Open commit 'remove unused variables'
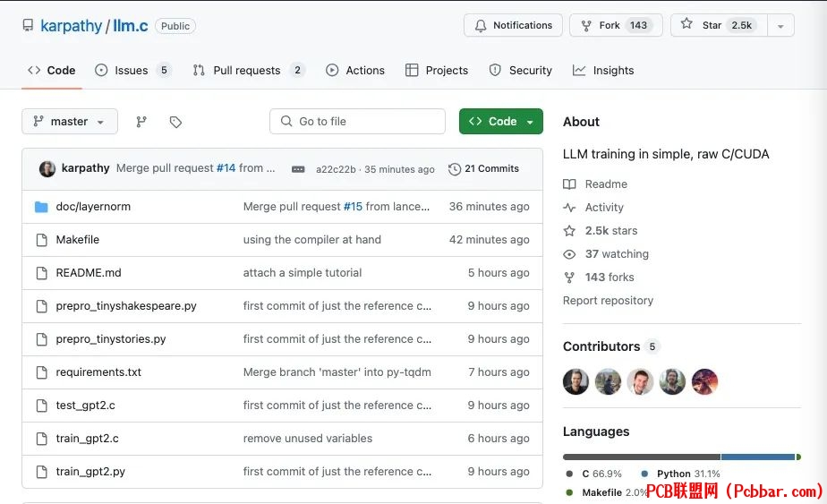The image size is (827, 504). tap(308, 439)
